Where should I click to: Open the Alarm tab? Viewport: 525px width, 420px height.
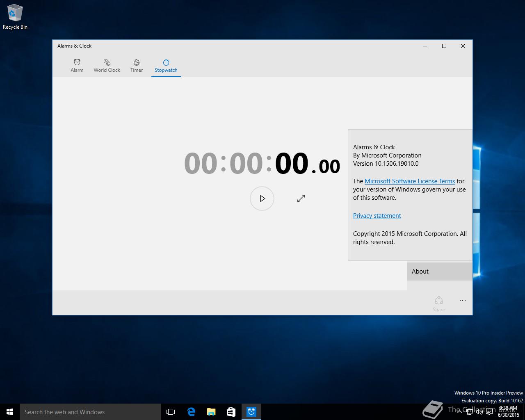click(x=77, y=66)
